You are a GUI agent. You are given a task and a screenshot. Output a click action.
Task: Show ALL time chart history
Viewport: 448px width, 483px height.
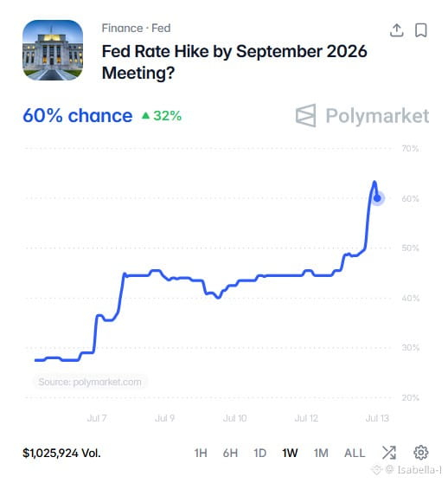[355, 453]
